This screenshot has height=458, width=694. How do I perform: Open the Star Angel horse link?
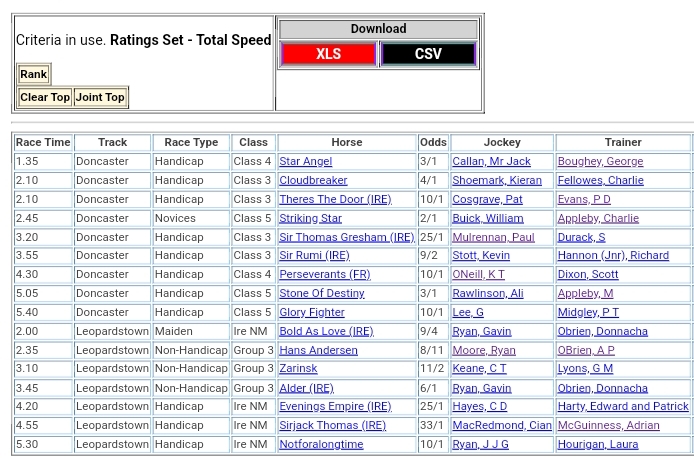(x=305, y=162)
